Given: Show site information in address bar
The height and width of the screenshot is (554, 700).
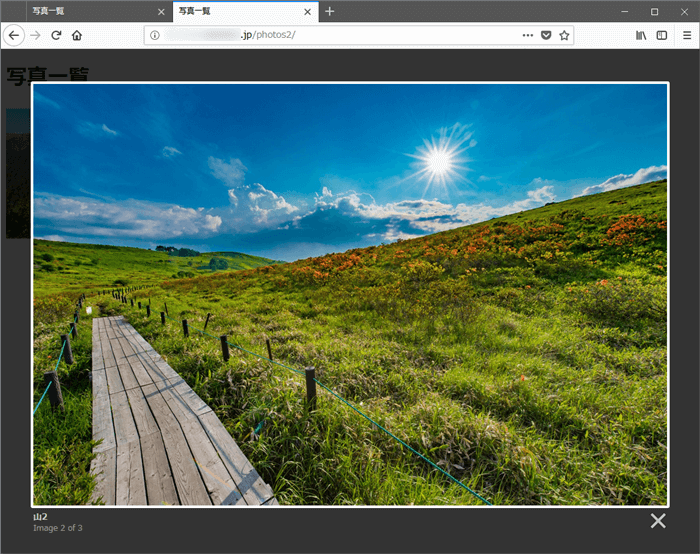Looking at the screenshot, I should coord(155,35).
